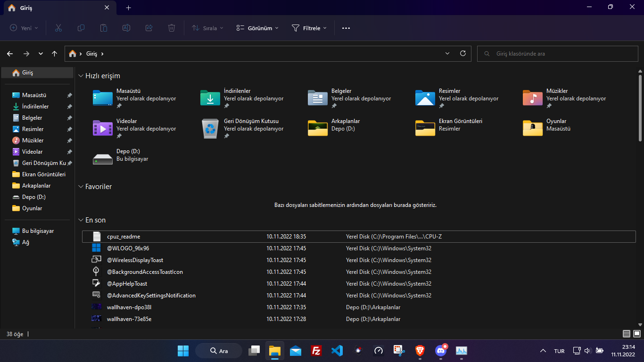The height and width of the screenshot is (362, 644).
Task: Open Depo (D:) drive in Hızlı erişim
Action: [x=103, y=158]
